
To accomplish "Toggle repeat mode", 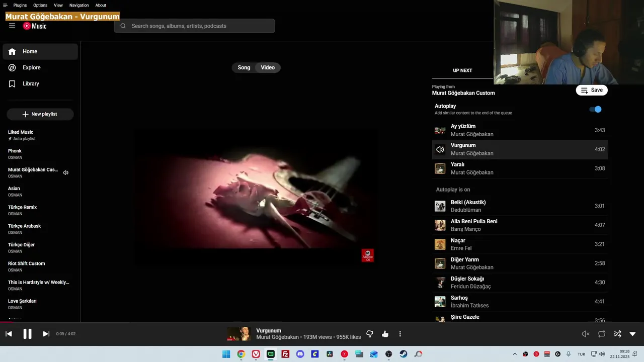I will (602, 334).
